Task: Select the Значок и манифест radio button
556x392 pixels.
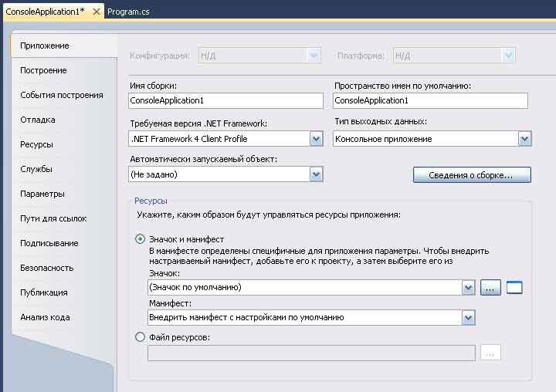Action: coord(140,239)
